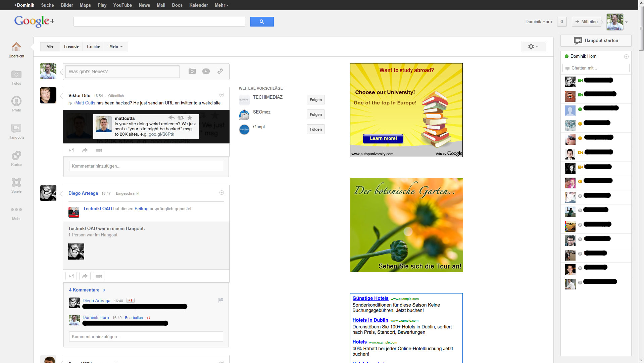Open Kalender in the top bar
The height and width of the screenshot is (363, 644).
(199, 5)
